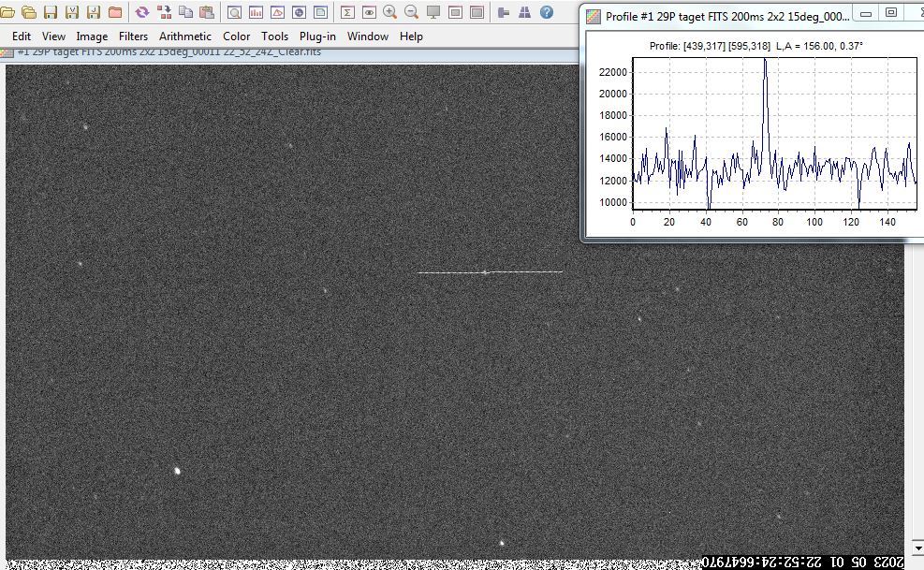This screenshot has height=570, width=924.
Task: Click the paste clipboard icon
Action: (x=206, y=12)
